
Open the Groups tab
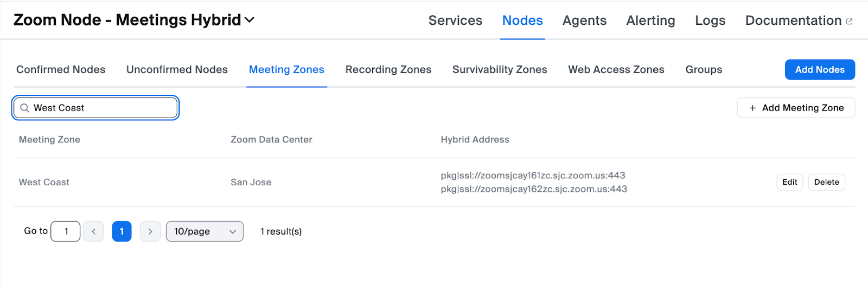[x=704, y=69]
